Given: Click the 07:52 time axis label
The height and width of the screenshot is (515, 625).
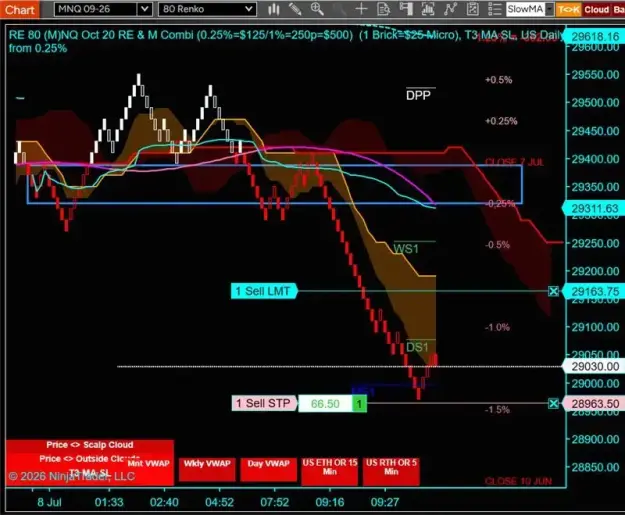Looking at the screenshot, I should coord(275,502).
